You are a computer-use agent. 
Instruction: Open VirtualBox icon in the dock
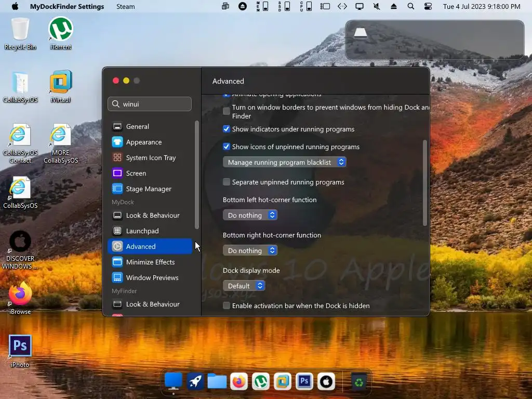point(283,381)
